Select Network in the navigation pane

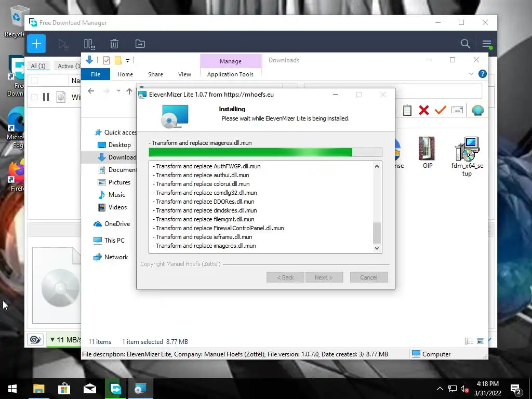coord(111,257)
